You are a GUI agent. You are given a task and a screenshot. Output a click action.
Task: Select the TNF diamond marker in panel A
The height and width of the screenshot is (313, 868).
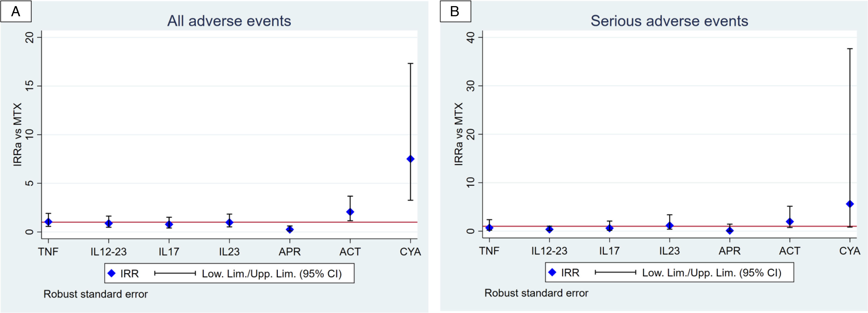tap(48, 222)
